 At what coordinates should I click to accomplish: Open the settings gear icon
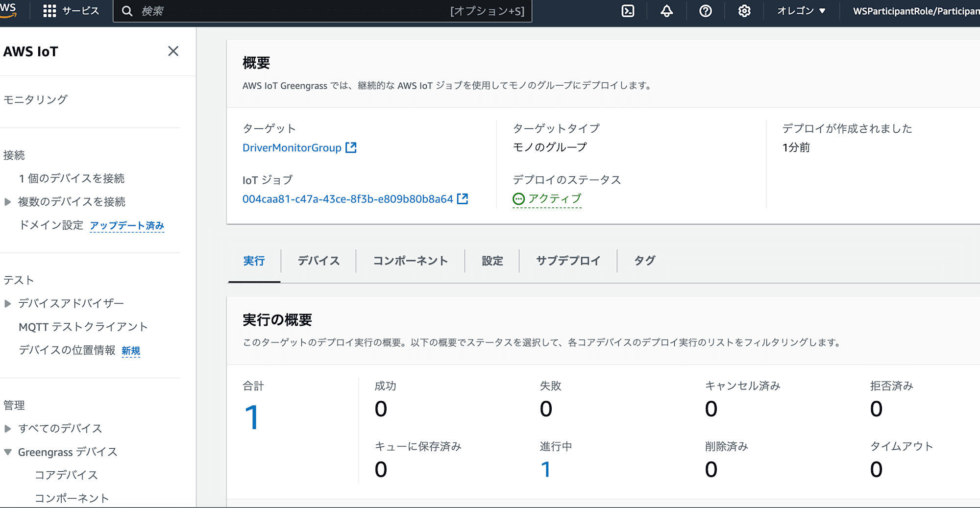[x=744, y=11]
